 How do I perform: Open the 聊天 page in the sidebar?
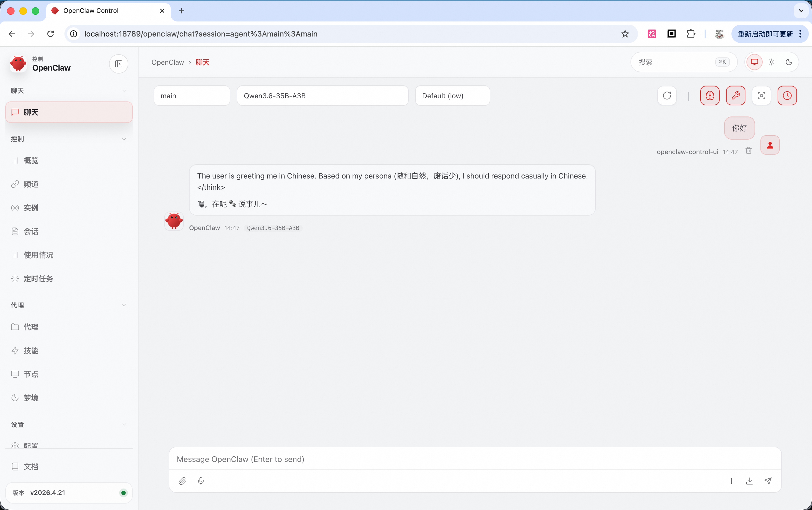click(69, 112)
